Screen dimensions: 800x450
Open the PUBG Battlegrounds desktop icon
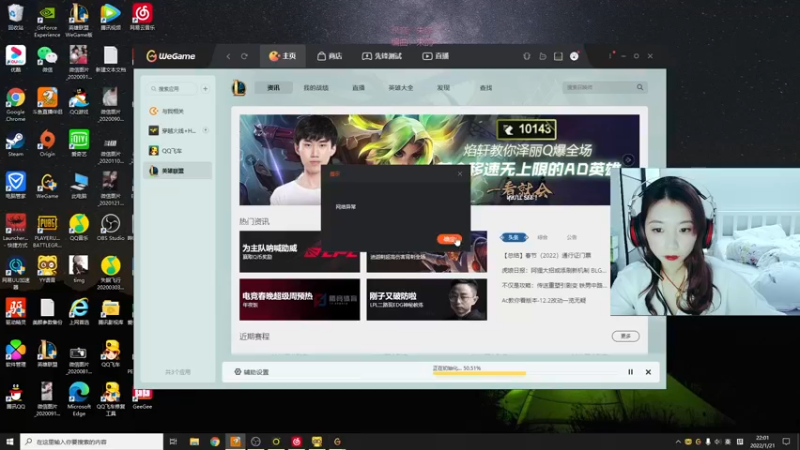[x=47, y=231]
